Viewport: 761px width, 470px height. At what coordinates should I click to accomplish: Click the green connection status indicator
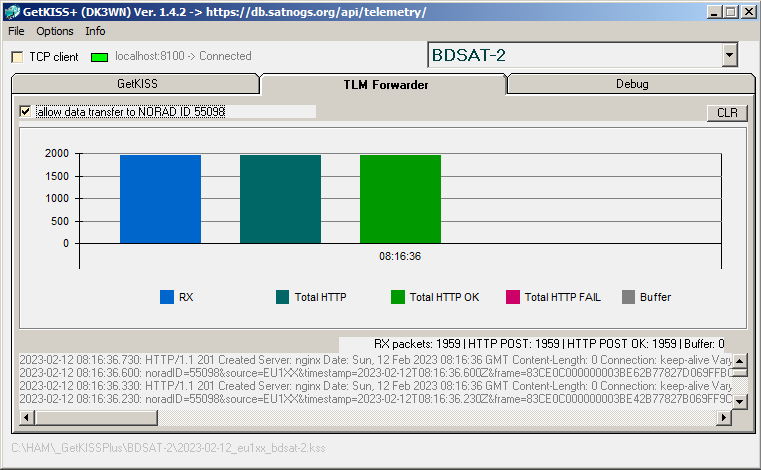[99, 57]
